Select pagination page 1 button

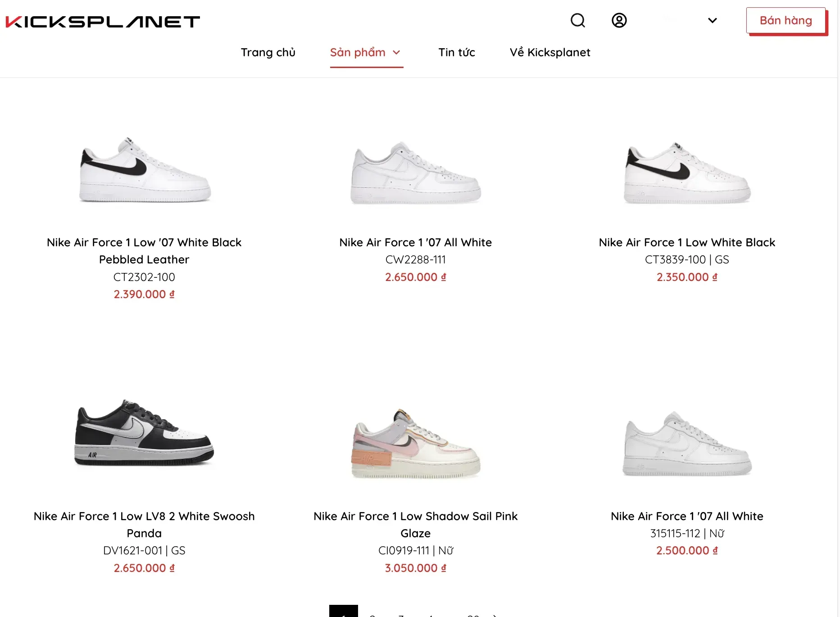pos(343,611)
